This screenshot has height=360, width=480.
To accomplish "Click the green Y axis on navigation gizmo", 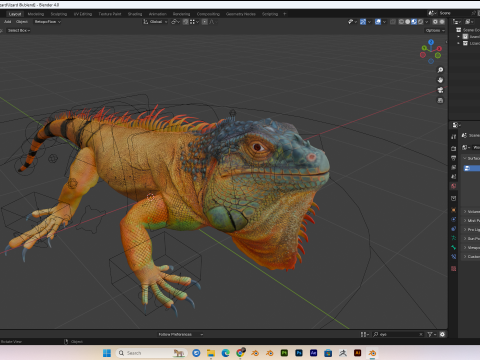I will pyautogui.click(x=424, y=48).
